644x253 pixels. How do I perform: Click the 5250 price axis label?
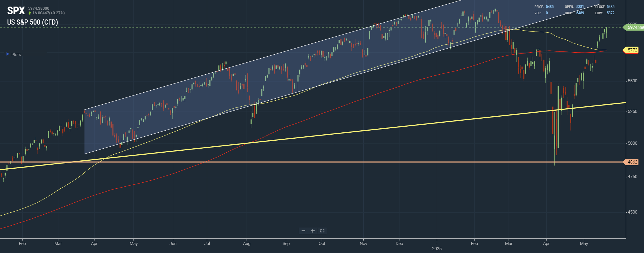[x=633, y=111]
